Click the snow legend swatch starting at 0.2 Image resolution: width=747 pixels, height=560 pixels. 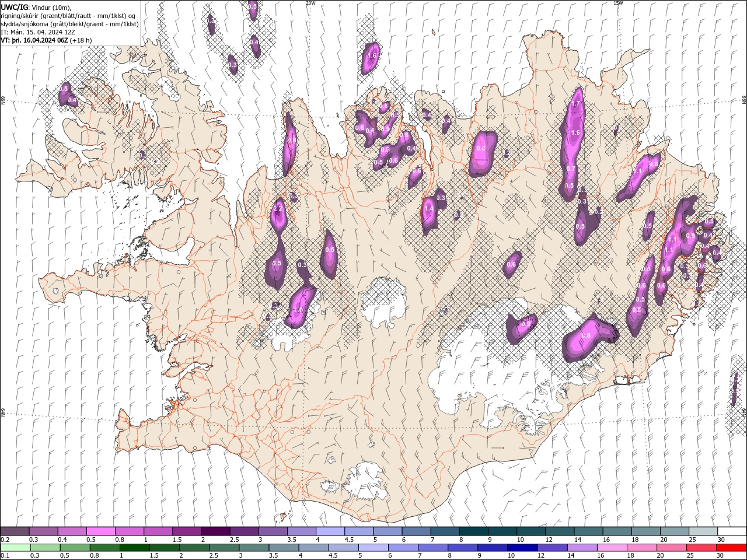(15, 531)
